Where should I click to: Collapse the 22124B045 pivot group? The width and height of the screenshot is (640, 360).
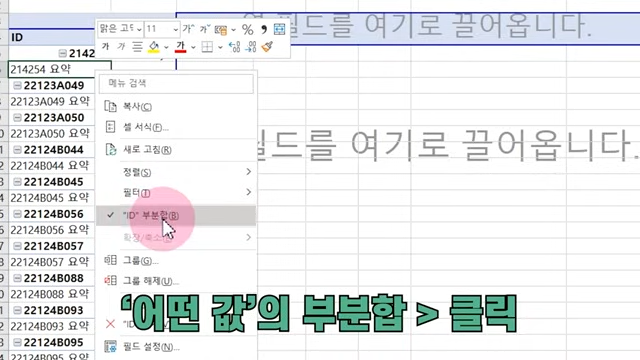(17, 182)
